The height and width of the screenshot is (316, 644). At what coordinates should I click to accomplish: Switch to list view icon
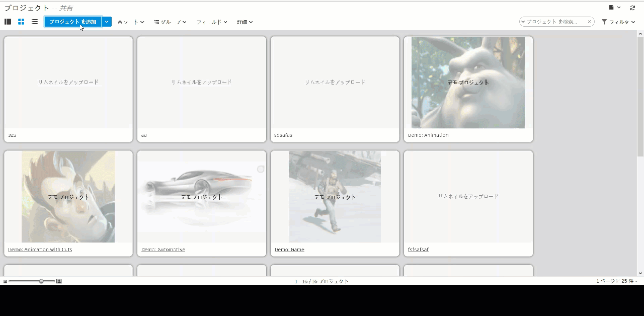click(34, 22)
